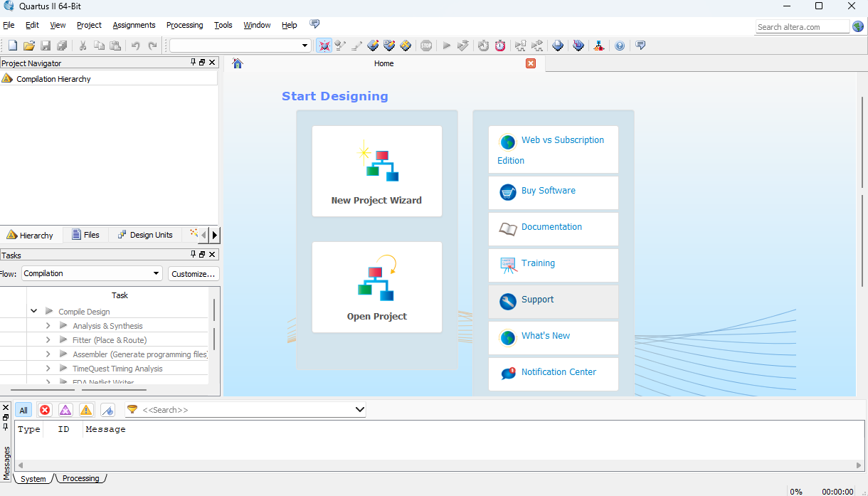Switch to the Processing messages tab
The width and height of the screenshot is (868, 496).
click(80, 479)
